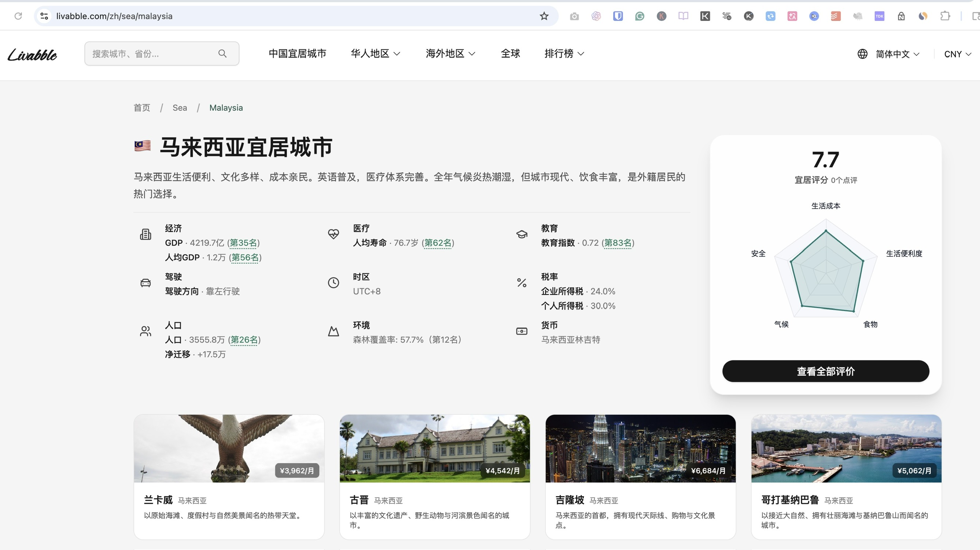Go to 首页 breadcrumb
This screenshot has height=550, width=980.
click(142, 108)
